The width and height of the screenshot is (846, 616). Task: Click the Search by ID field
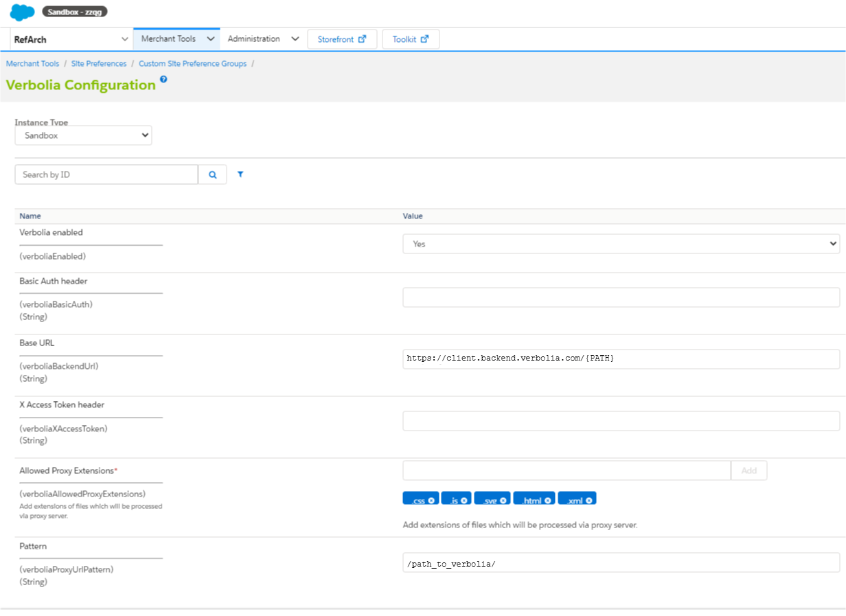(x=106, y=175)
